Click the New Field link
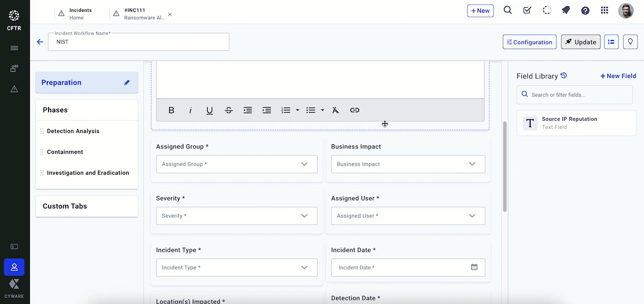The image size is (644, 304). [618, 76]
